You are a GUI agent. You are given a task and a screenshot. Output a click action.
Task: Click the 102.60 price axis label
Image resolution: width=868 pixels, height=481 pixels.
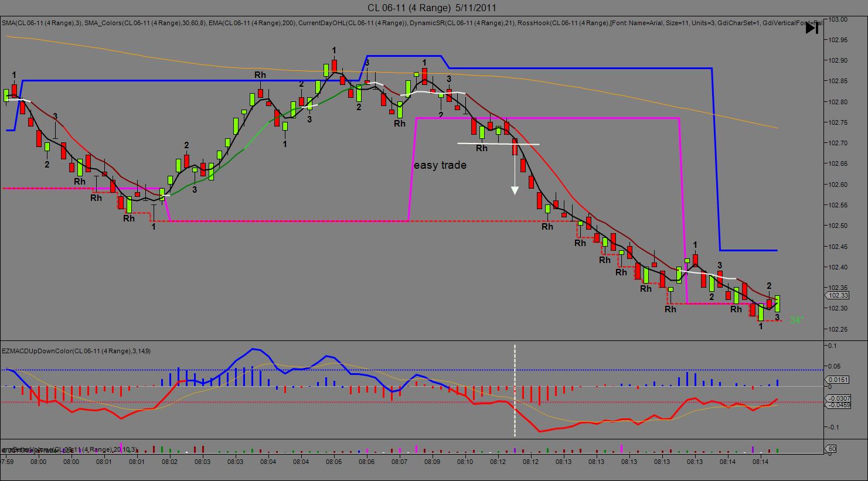tap(839, 185)
